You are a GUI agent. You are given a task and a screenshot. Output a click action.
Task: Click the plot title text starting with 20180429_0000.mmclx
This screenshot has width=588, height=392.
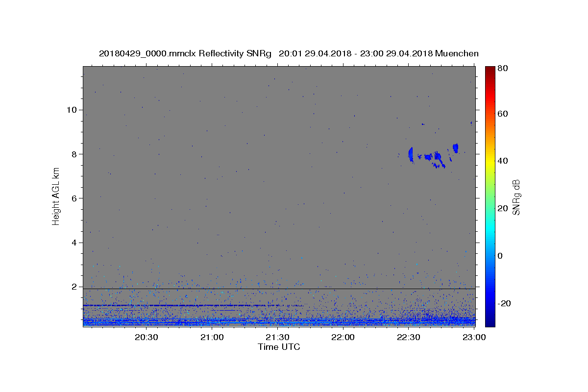pyautogui.click(x=289, y=53)
